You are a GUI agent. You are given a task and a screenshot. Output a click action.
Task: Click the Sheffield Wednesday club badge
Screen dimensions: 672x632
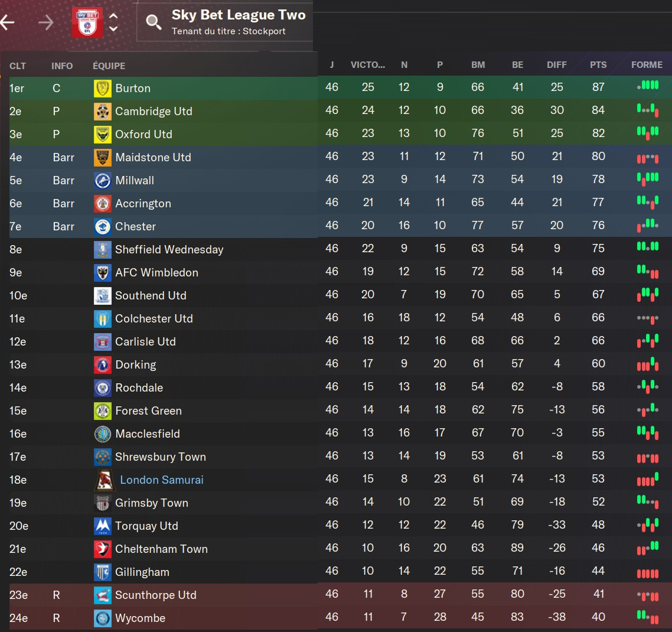(x=103, y=250)
